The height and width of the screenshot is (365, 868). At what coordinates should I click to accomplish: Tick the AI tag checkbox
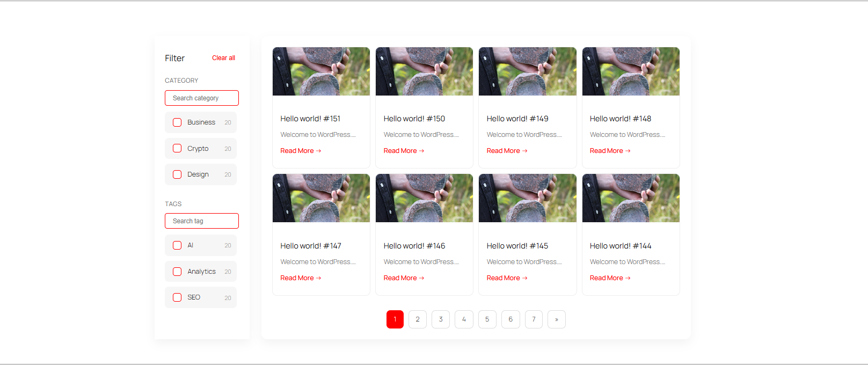[177, 245]
